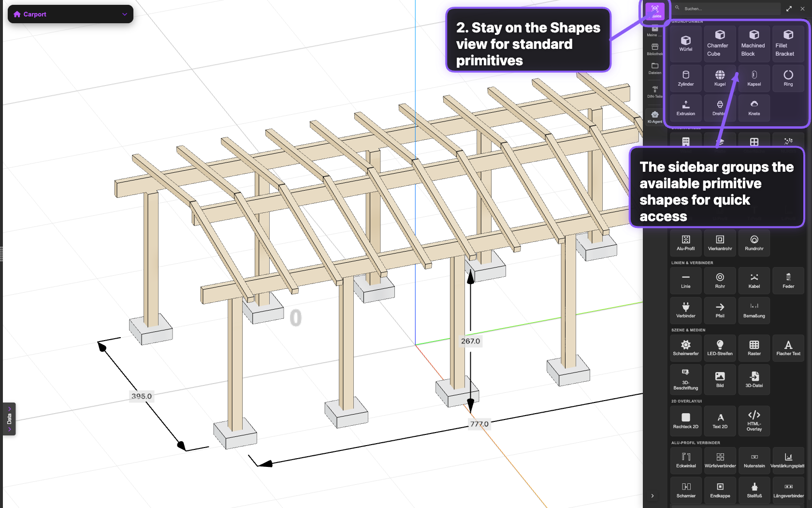Select the Würfel primitive shape
Image resolution: width=812 pixels, height=508 pixels.
[685, 43]
